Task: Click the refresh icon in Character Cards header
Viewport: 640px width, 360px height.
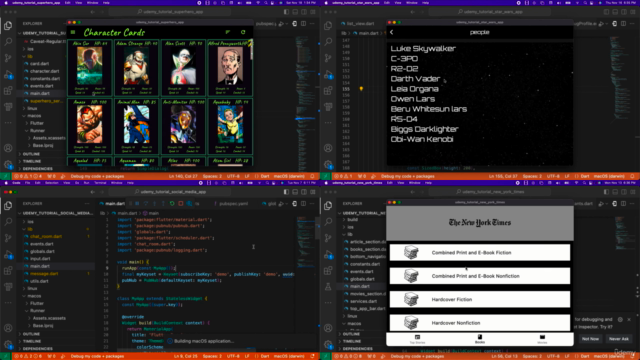Action: pos(243,32)
